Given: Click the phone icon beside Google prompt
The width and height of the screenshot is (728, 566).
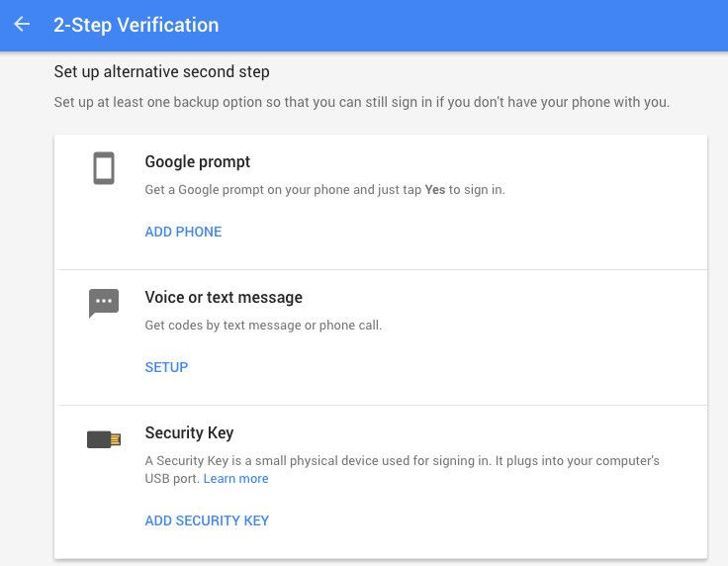Looking at the screenshot, I should tap(104, 168).
